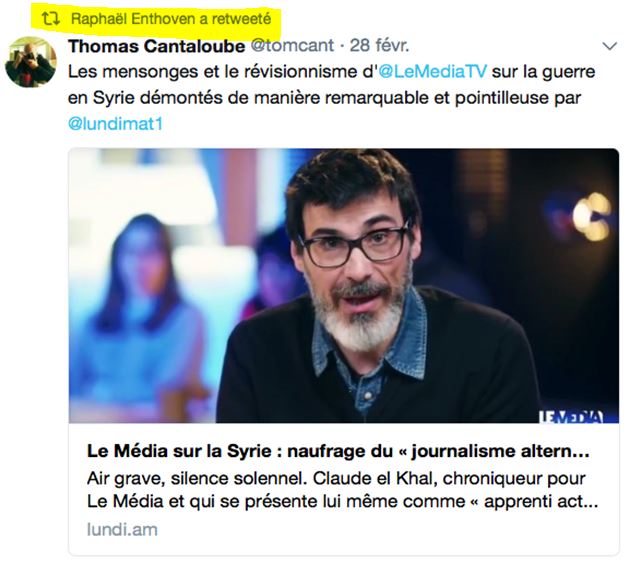Open the "Raphaël Enthoven a retweeté" link
The width and height of the screenshot is (629, 568).
(x=171, y=19)
